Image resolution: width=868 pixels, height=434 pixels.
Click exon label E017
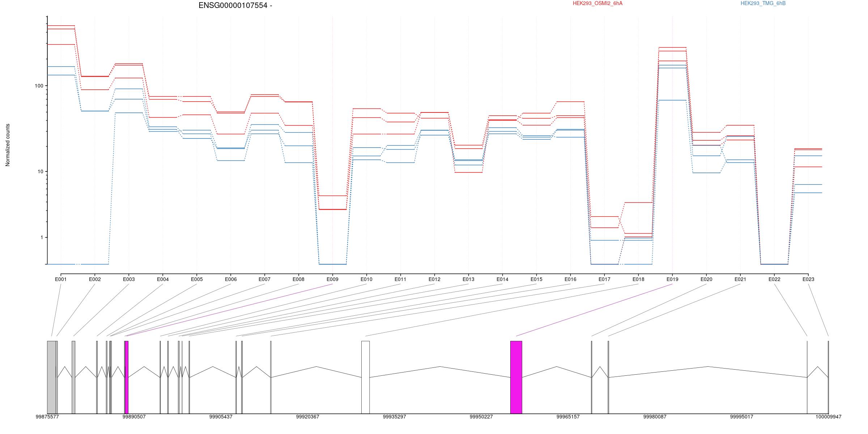click(x=604, y=279)
